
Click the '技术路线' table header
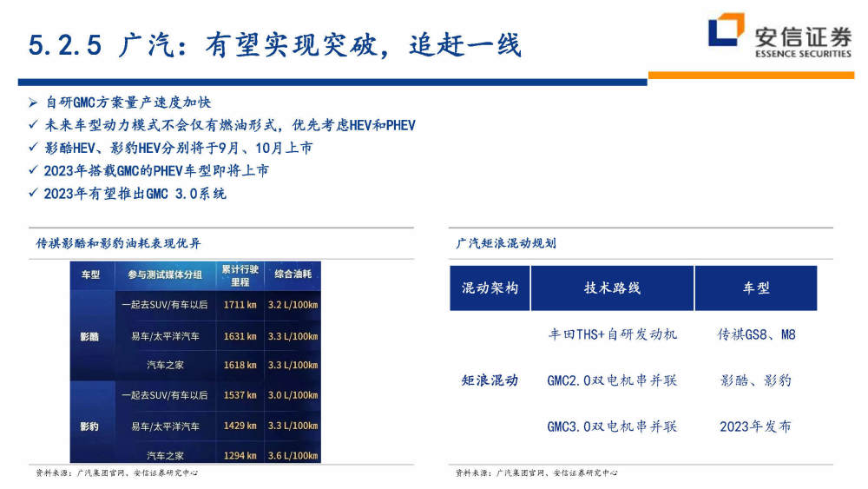point(612,288)
